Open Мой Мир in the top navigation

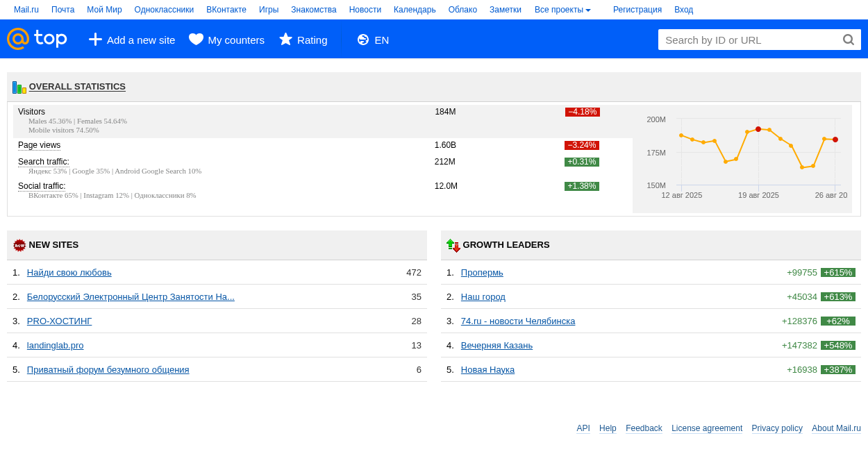[x=104, y=10]
